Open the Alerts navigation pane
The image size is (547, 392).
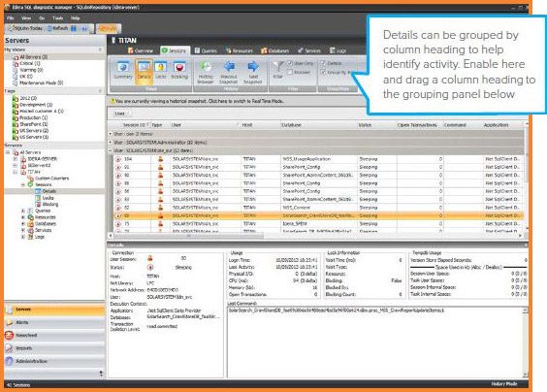pos(54,322)
